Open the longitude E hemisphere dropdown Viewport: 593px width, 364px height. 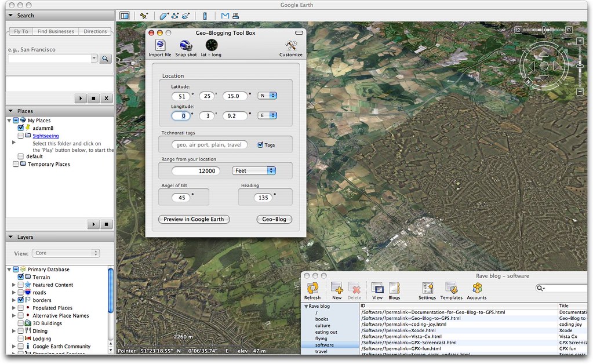pos(267,115)
